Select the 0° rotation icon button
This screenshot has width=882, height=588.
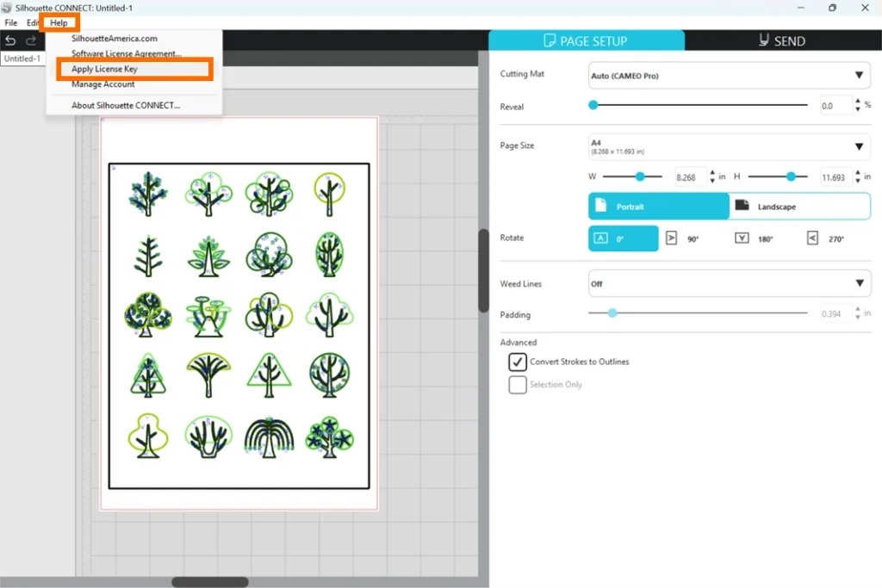[623, 238]
